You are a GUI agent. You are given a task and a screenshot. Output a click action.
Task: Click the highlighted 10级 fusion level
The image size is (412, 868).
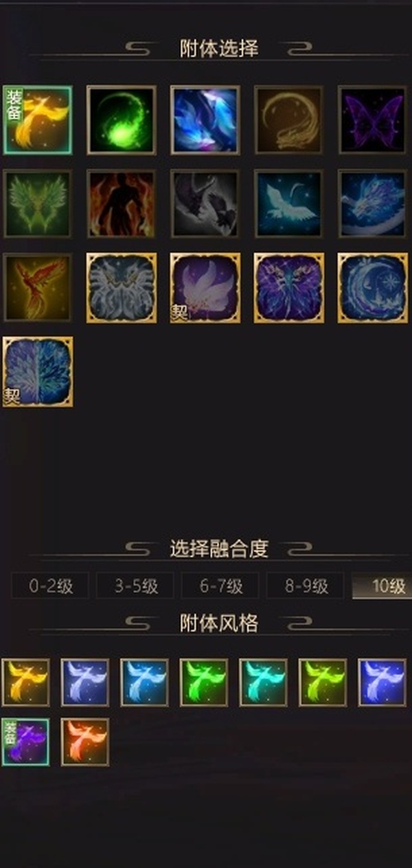[x=382, y=586]
